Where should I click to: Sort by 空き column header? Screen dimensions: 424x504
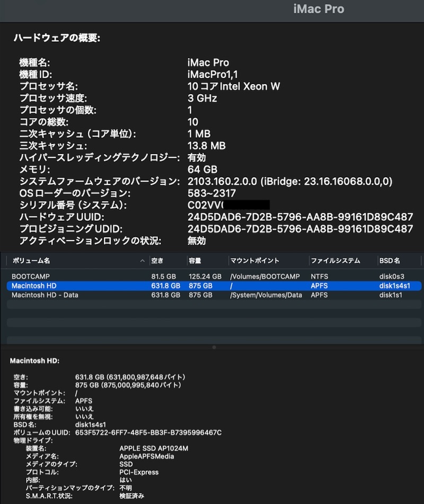[x=157, y=261]
